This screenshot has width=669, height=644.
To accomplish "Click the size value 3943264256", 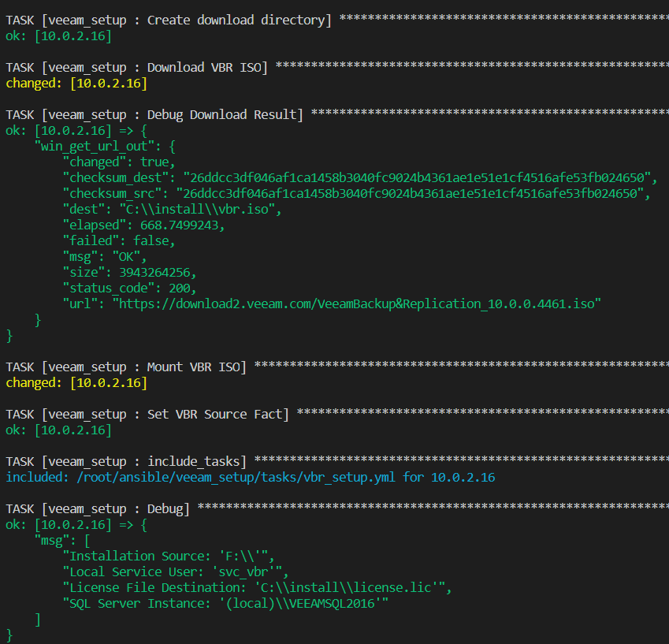I will tap(165, 272).
